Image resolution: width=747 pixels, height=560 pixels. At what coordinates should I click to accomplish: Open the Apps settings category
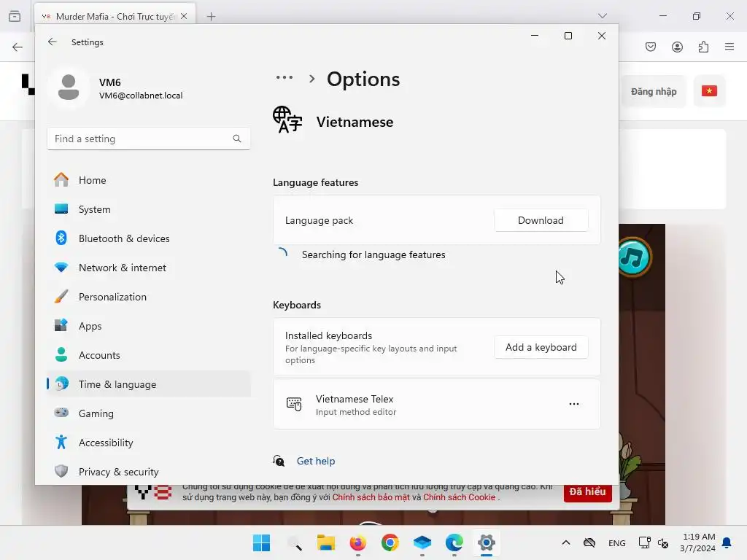coord(149,326)
